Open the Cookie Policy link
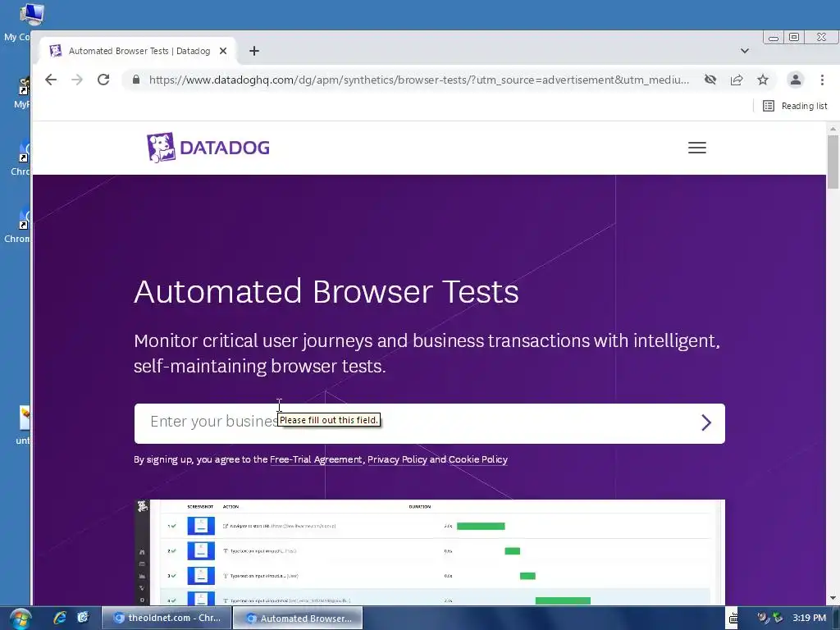The image size is (840, 630). click(x=478, y=459)
